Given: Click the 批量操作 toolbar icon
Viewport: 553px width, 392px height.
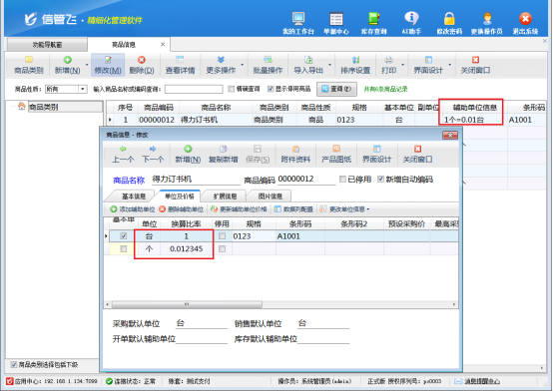Looking at the screenshot, I should [x=268, y=65].
